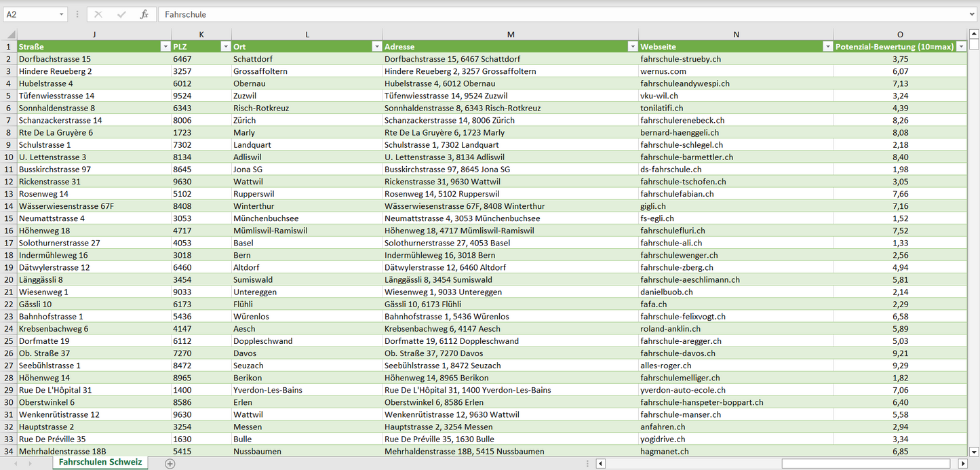The image size is (980, 470).
Task: Select the Fahrschulen Schweiz sheet tab
Action: (x=100, y=463)
